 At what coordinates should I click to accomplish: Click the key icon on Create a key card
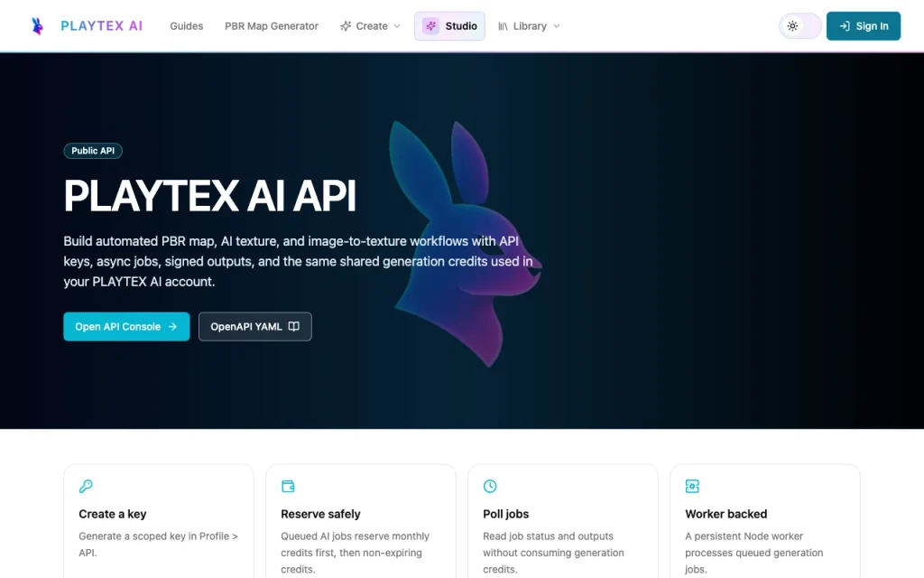[x=86, y=486]
